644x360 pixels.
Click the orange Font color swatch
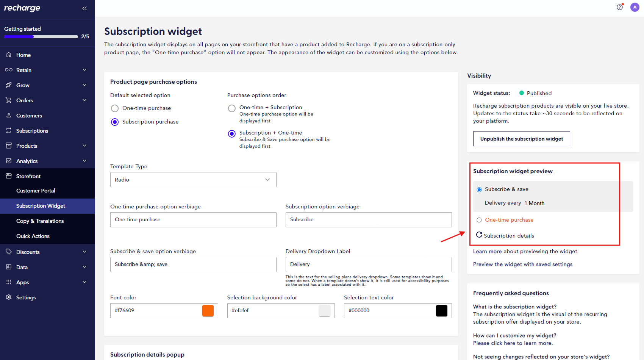click(x=208, y=311)
